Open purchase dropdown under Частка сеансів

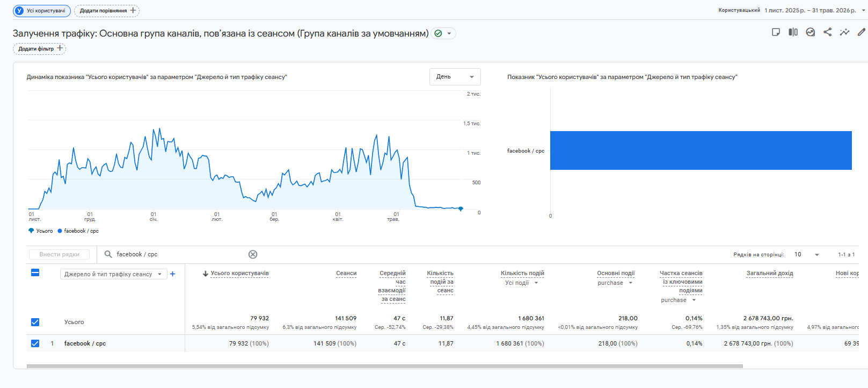[x=679, y=300]
